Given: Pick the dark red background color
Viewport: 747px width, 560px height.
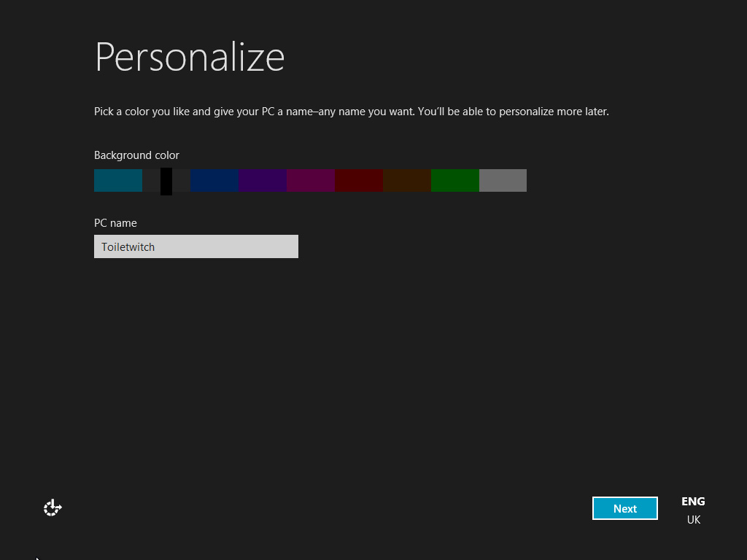Looking at the screenshot, I should point(358,180).
